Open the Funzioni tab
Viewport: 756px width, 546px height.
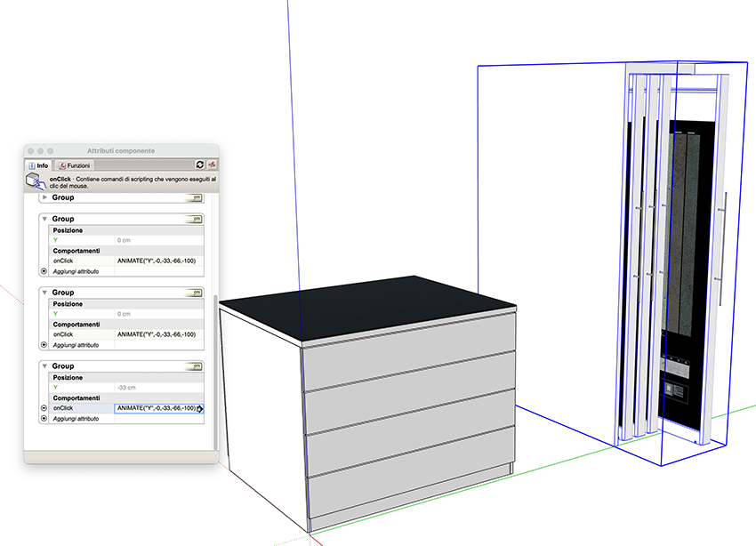pos(75,165)
